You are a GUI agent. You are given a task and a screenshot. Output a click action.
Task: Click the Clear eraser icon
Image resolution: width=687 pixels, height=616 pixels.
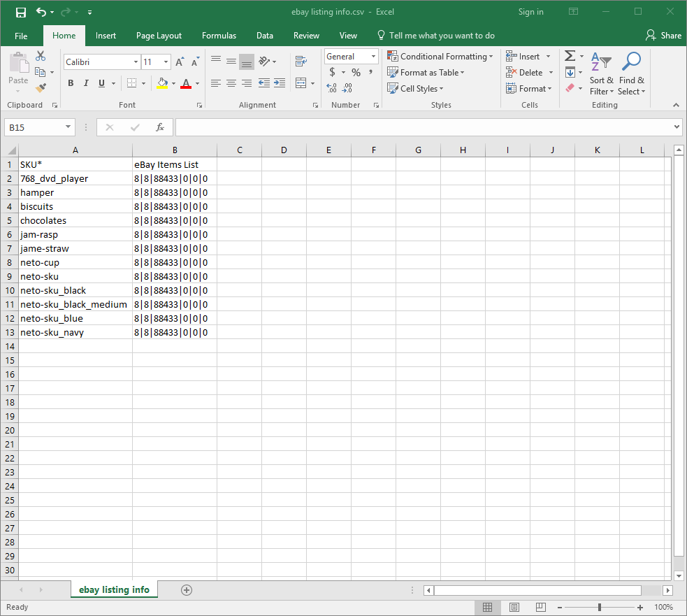(x=570, y=88)
